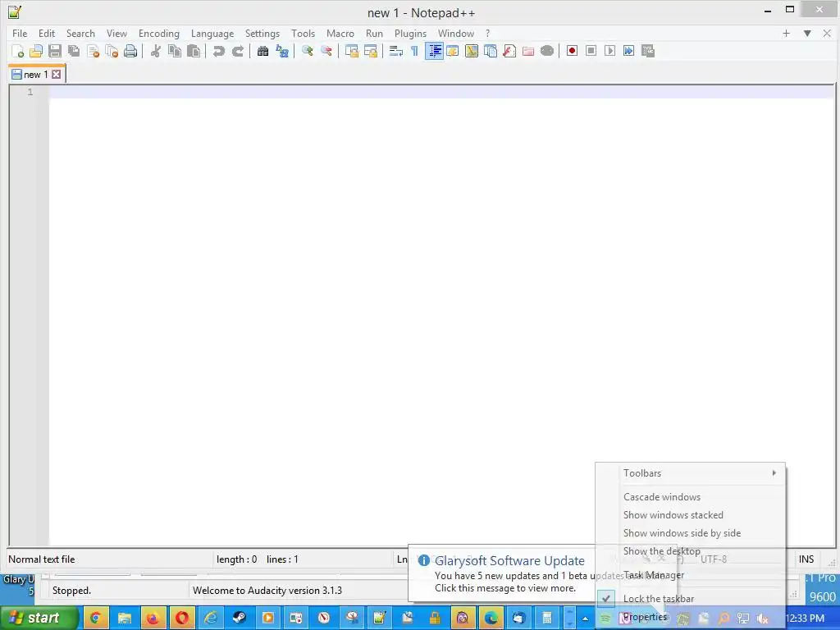The image size is (840, 630).
Task: Start macro recording with red dot
Action: (572, 51)
